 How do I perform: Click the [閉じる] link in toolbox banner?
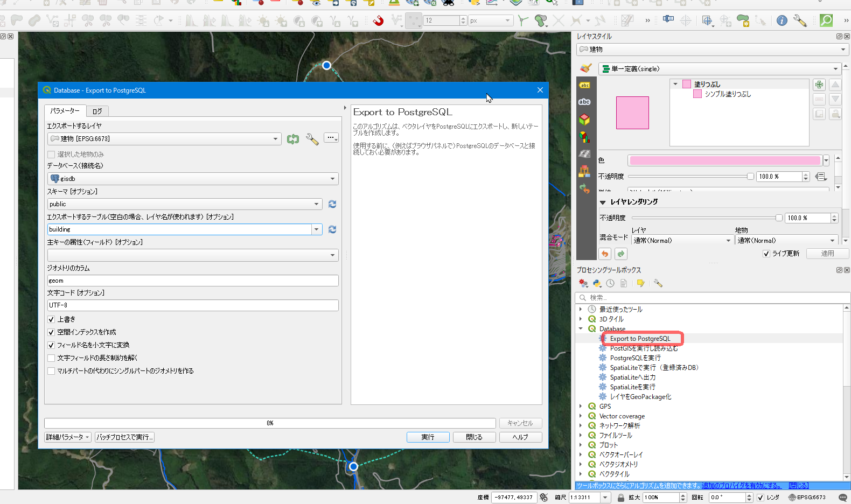pyautogui.click(x=799, y=486)
